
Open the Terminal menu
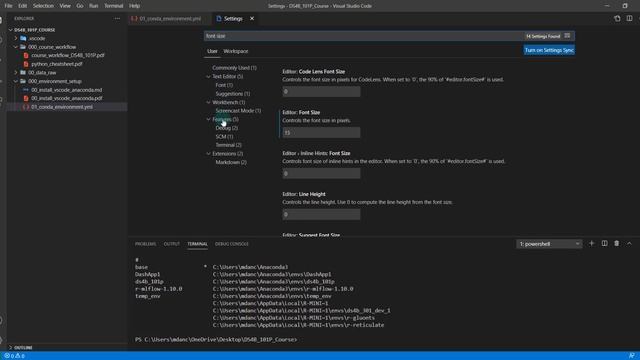coord(113,6)
